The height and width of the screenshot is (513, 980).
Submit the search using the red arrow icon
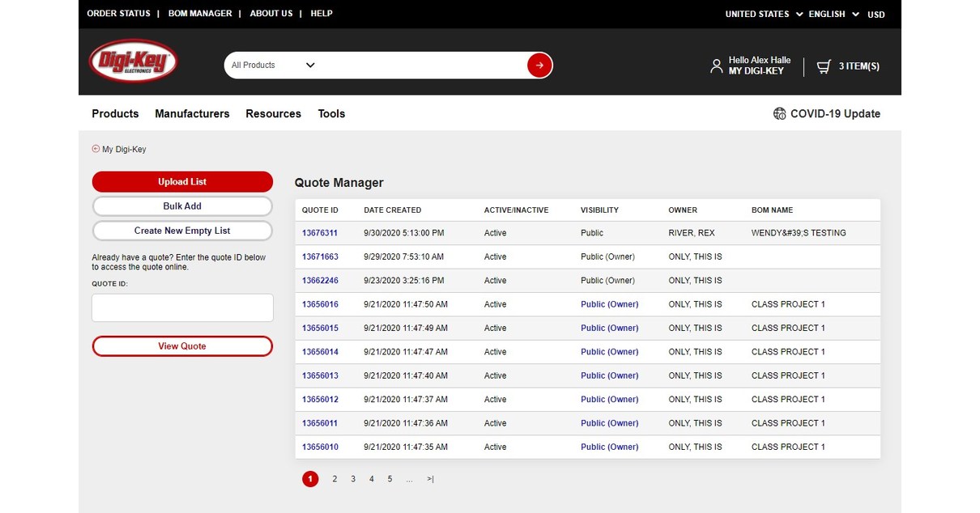[x=539, y=65]
